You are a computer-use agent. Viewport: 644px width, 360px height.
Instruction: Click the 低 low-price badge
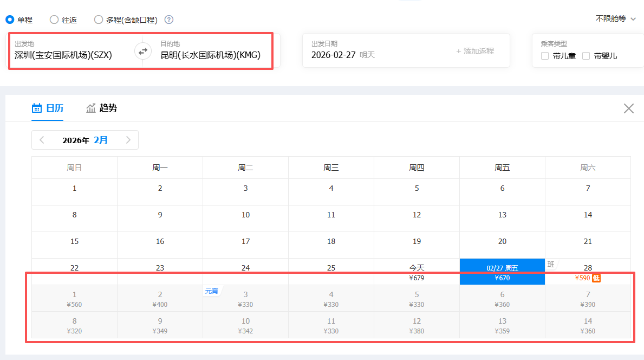click(596, 278)
